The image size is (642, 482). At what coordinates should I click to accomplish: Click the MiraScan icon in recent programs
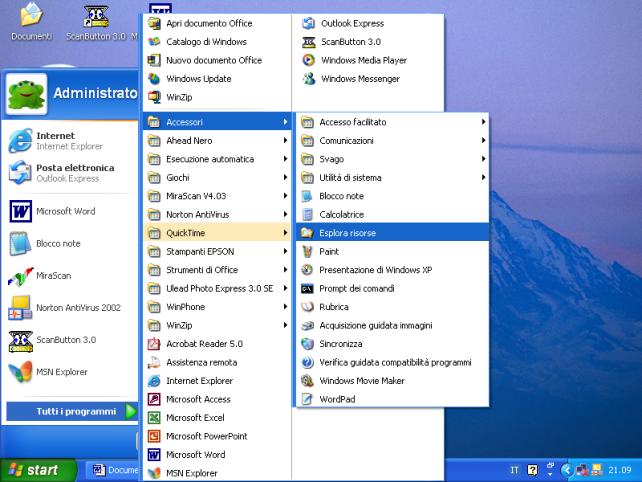click(20, 276)
